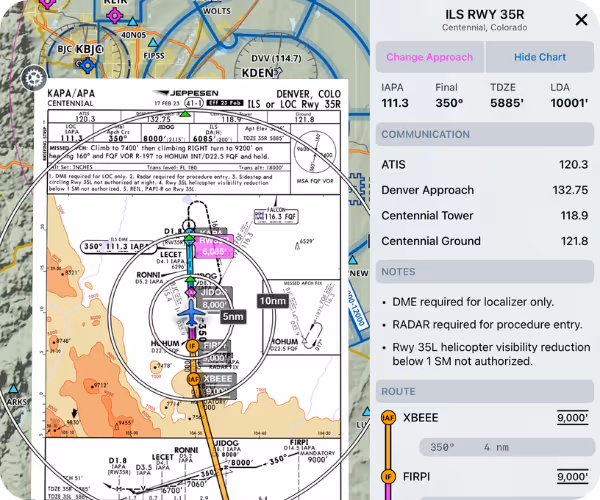The image size is (600, 500).
Task: Tap the 40N05 waypoint triangle
Action: click(133, 21)
